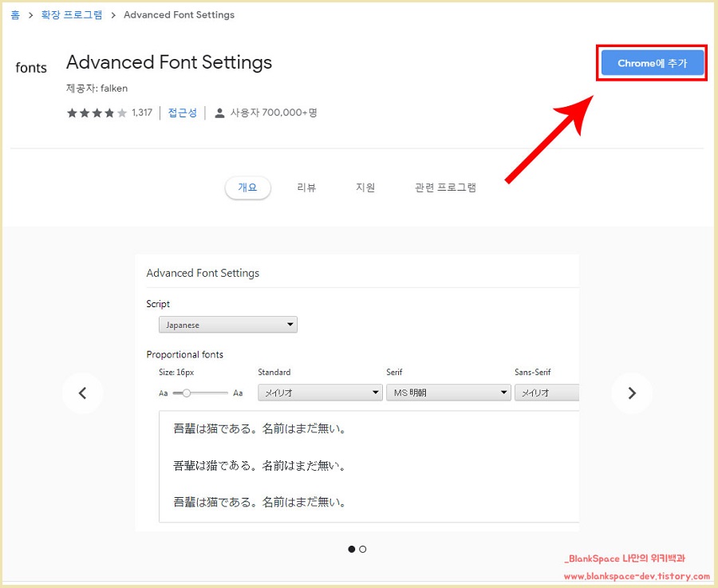Click the user count person icon

coord(220,112)
